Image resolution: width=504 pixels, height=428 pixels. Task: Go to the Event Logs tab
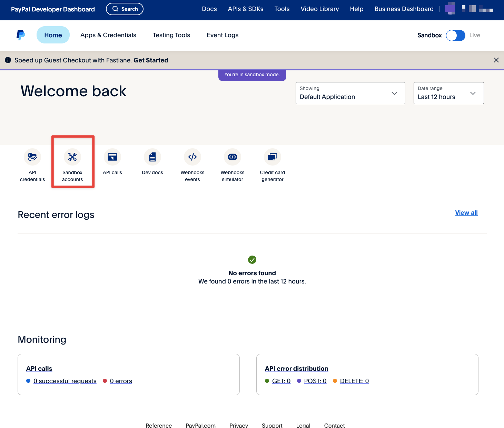(223, 35)
